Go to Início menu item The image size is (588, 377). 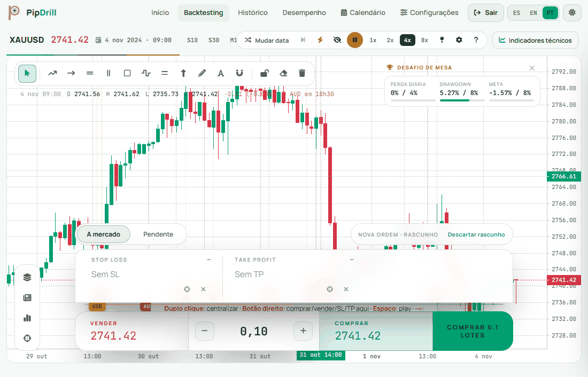160,13
